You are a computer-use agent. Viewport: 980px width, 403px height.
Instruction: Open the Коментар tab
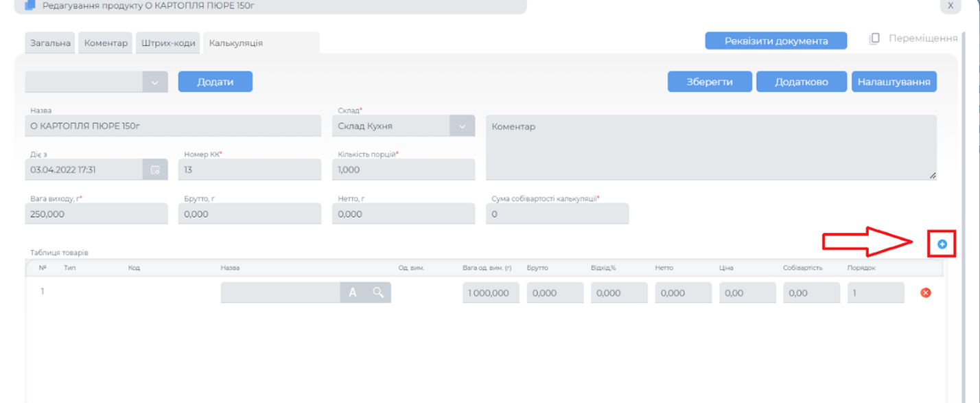pos(106,43)
